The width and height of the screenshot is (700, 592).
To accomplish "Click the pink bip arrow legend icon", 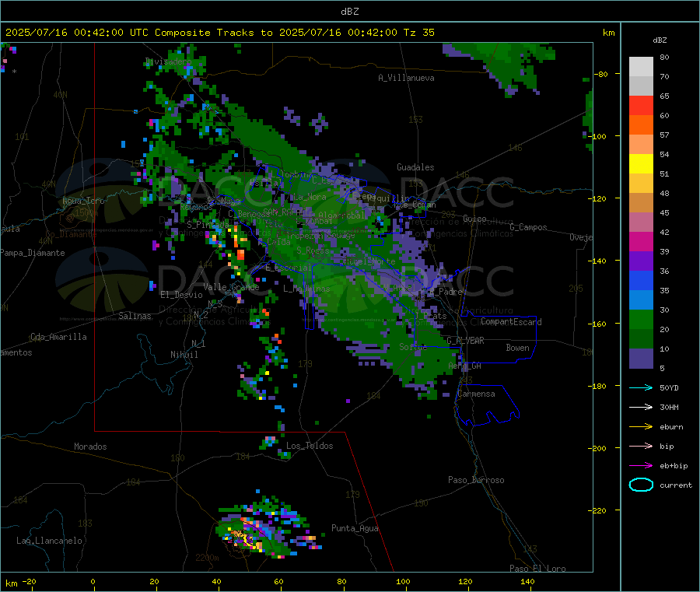I will pos(641,446).
